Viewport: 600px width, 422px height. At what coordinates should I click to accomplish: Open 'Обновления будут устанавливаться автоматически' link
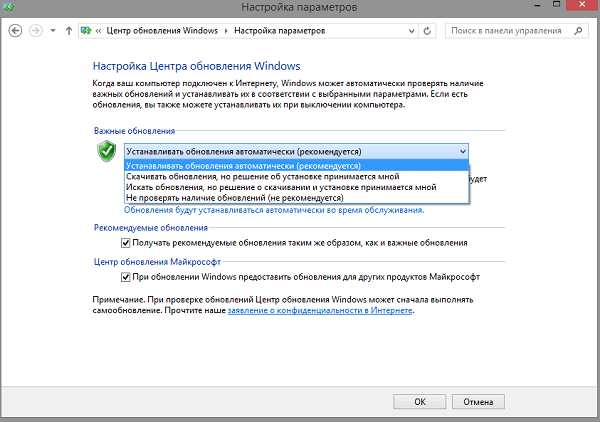pos(274,210)
